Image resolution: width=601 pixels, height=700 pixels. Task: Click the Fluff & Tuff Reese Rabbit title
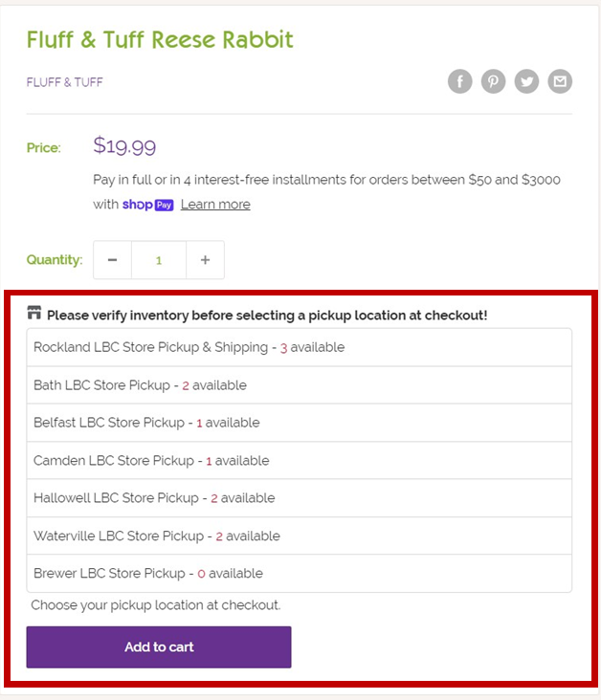[160, 39]
